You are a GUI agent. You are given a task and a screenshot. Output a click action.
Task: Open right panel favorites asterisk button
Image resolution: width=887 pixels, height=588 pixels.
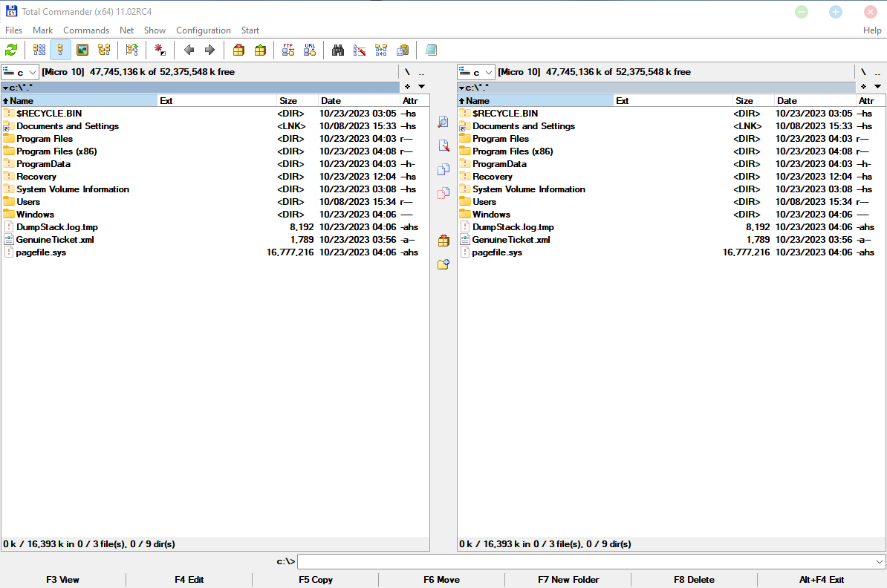(863, 87)
